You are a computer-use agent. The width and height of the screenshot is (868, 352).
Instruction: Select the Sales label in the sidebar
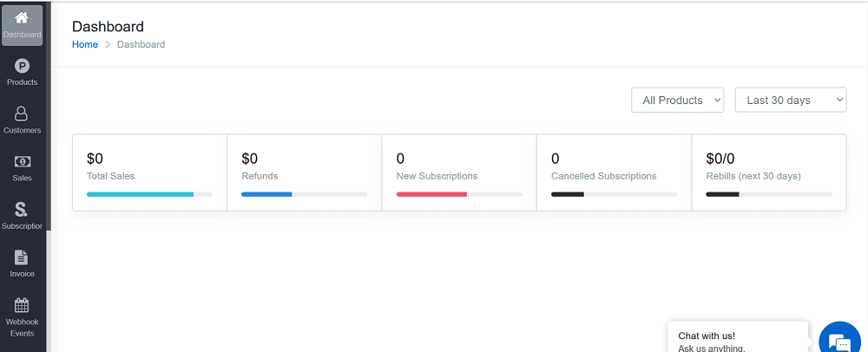pyautogui.click(x=23, y=178)
